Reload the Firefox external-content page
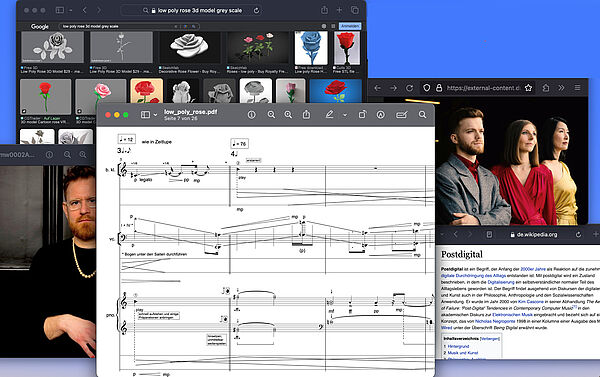The height and width of the screenshot is (377, 600). tap(409, 88)
